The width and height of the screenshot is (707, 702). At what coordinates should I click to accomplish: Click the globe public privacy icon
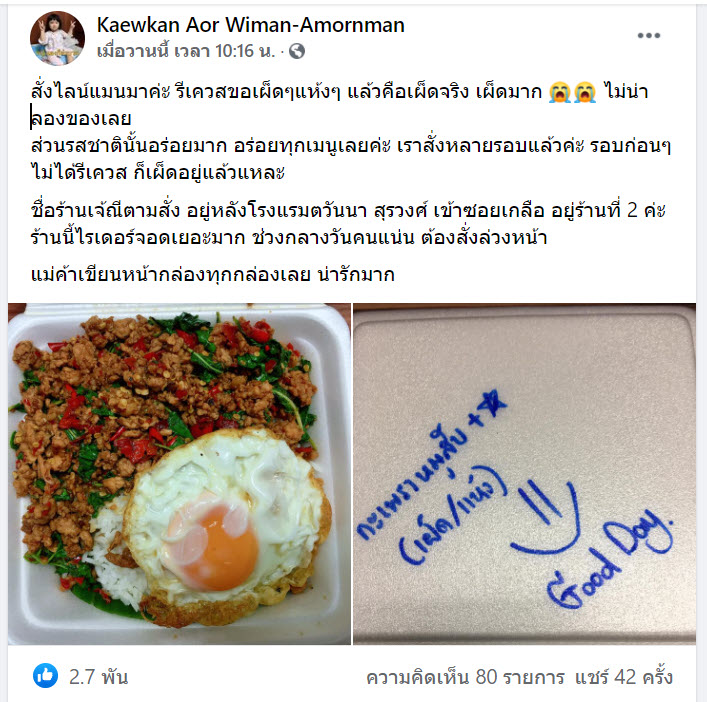coord(297,51)
